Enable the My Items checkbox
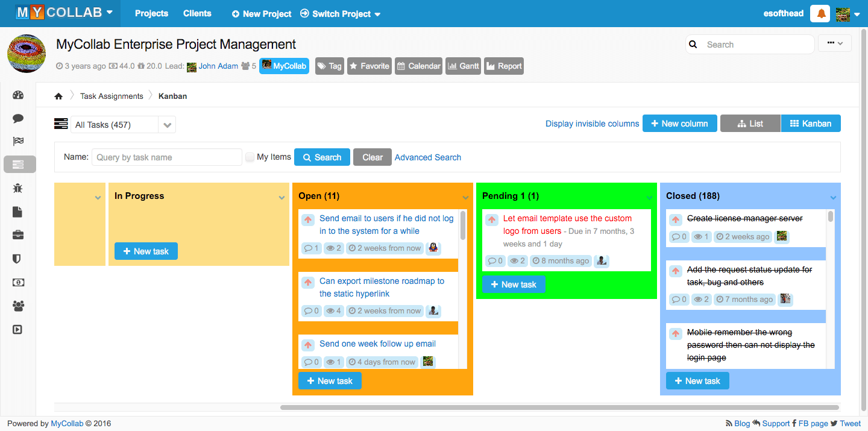 coord(250,157)
